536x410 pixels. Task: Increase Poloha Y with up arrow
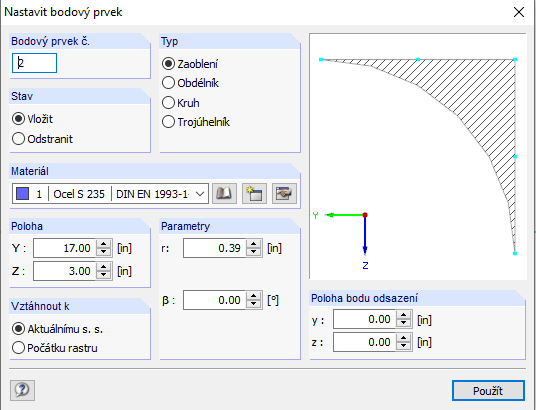tap(104, 243)
